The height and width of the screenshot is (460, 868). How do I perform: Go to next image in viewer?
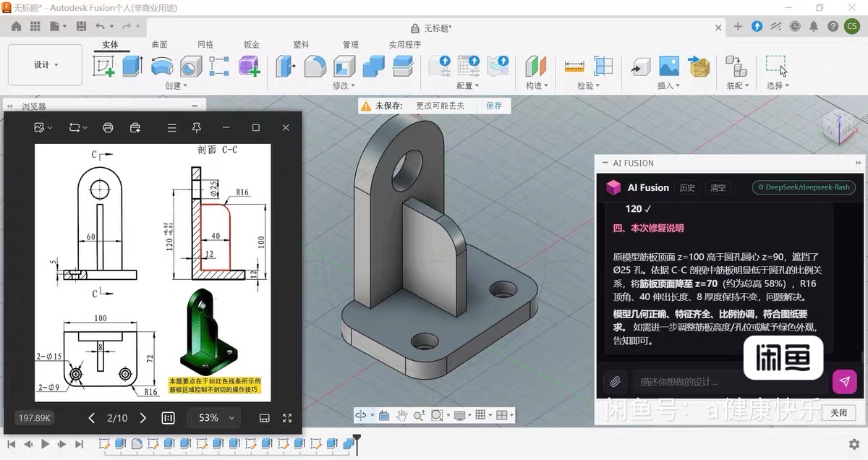click(x=143, y=418)
